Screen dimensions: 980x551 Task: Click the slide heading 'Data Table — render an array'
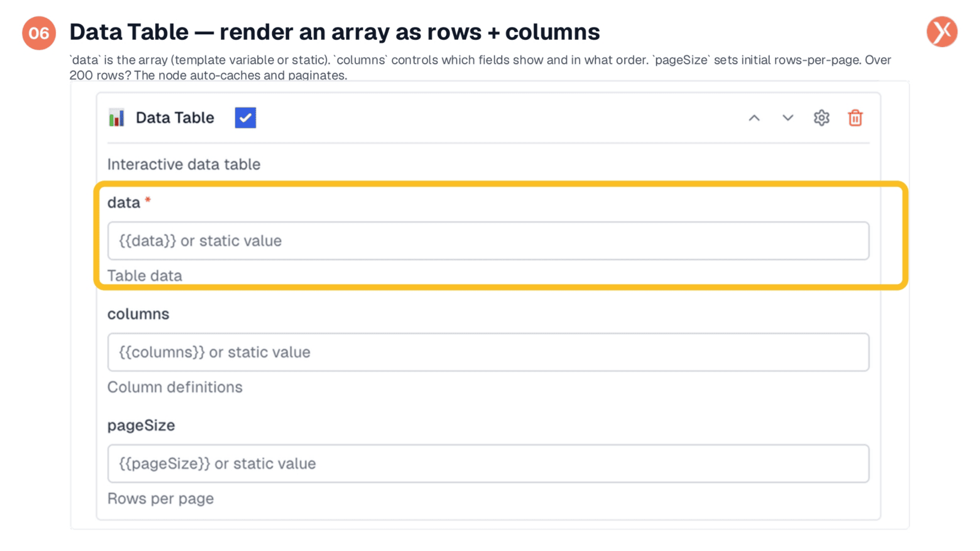click(x=334, y=32)
